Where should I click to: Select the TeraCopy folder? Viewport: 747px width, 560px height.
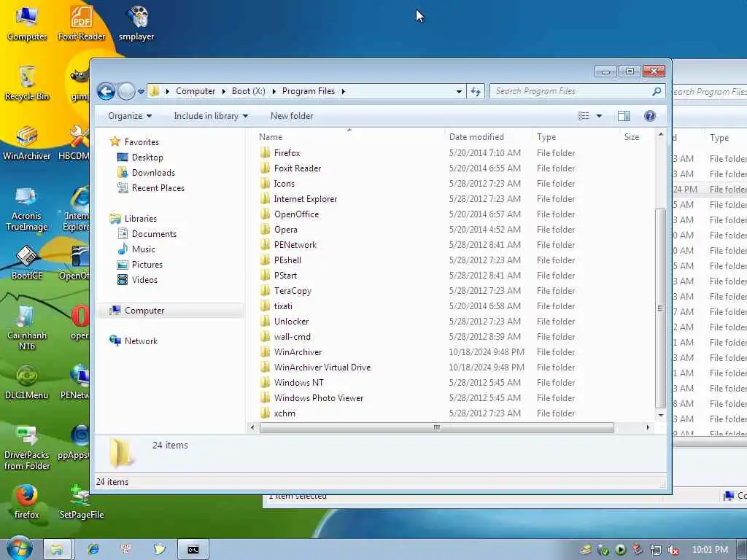click(293, 290)
